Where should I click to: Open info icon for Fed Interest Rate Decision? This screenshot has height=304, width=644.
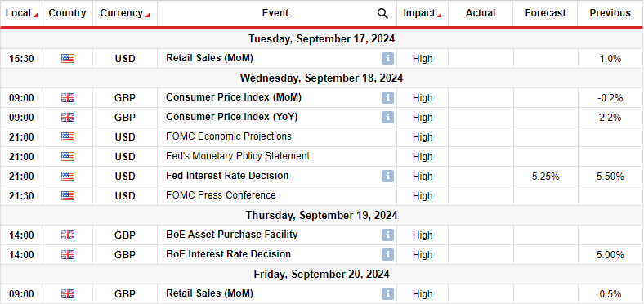387,177
